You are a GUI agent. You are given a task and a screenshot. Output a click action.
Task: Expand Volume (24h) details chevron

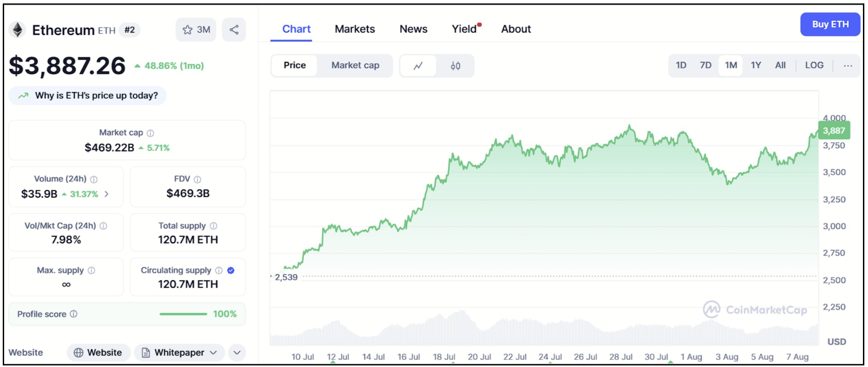pyautogui.click(x=106, y=194)
